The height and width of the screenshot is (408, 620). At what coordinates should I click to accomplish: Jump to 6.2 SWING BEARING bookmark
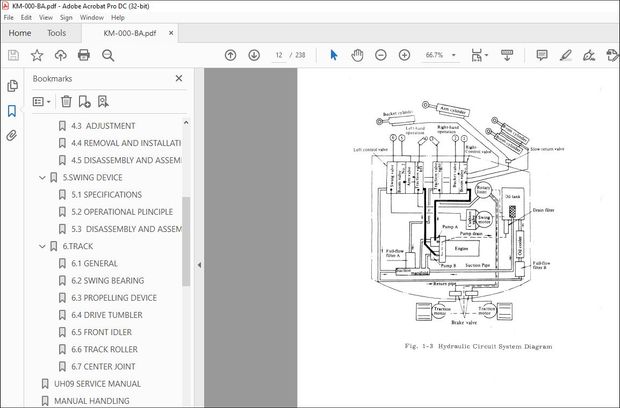(x=108, y=281)
